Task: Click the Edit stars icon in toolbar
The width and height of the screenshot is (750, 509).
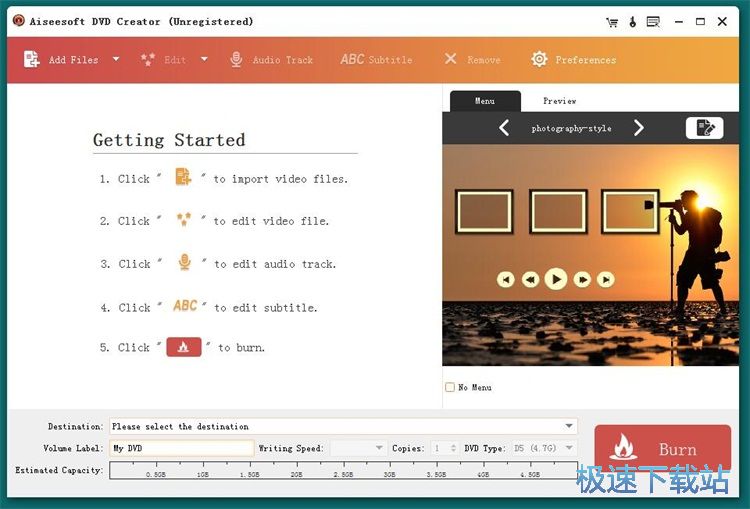Action: tap(148, 59)
